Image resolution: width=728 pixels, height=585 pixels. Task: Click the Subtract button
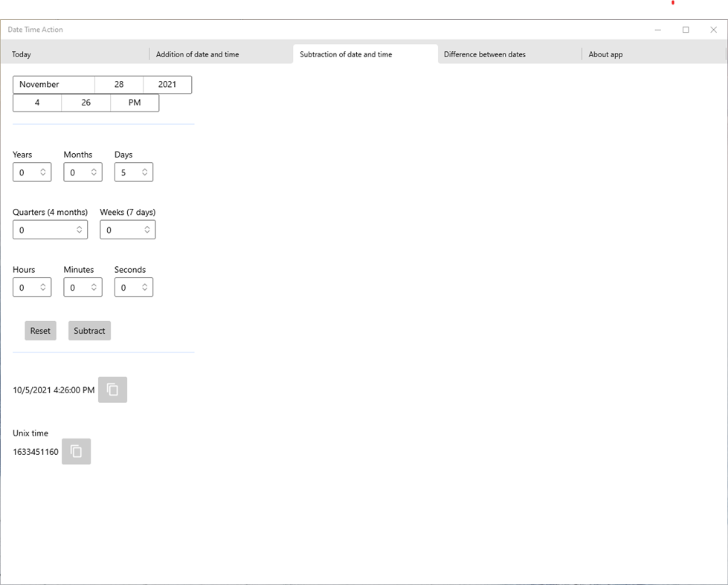coord(90,331)
